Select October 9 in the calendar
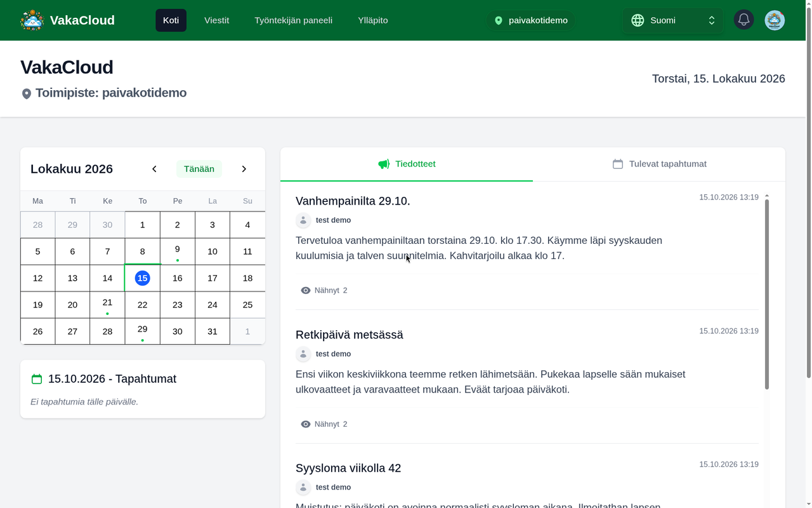The width and height of the screenshot is (812, 508). click(178, 251)
